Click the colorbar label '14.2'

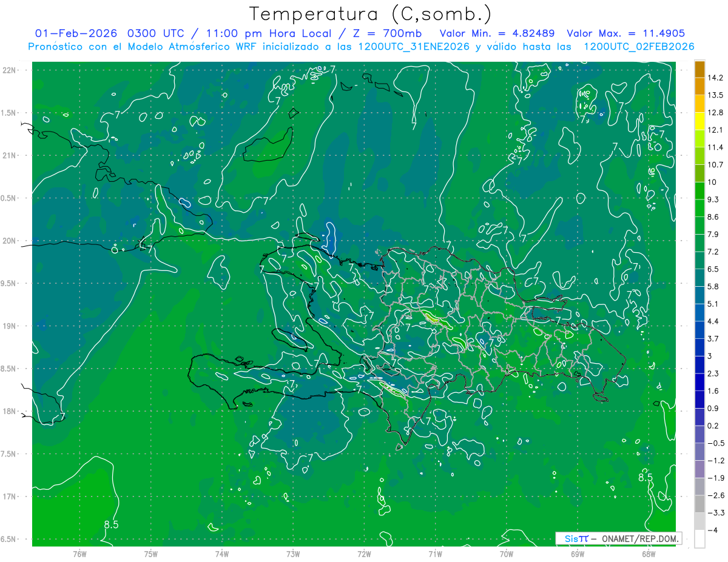715,78
